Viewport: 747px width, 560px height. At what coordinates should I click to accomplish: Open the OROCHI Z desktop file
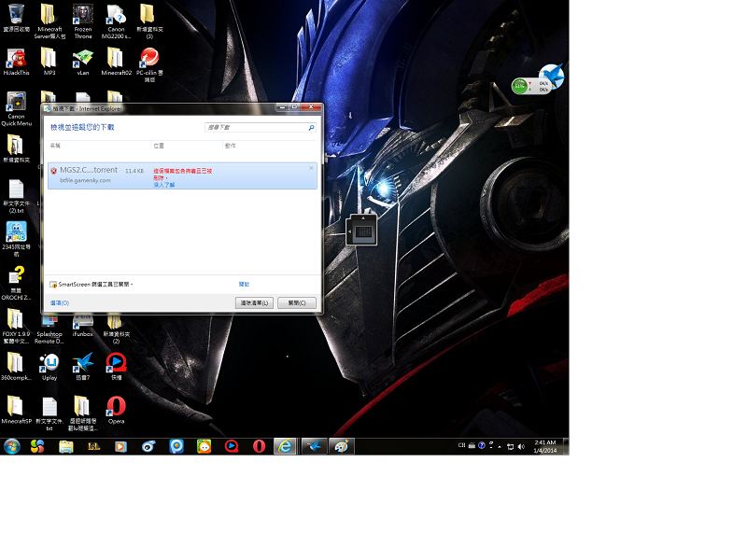[x=16, y=283]
